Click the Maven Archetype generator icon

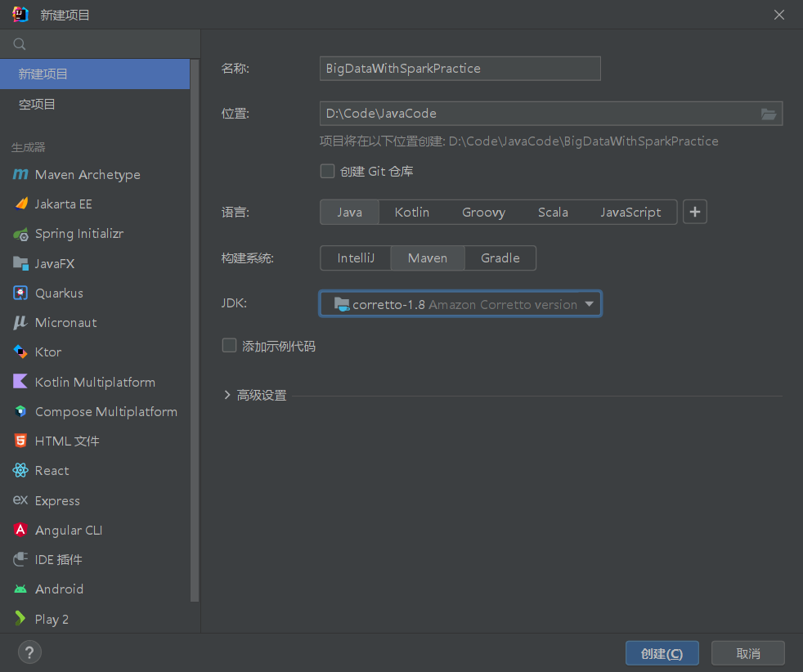20,175
